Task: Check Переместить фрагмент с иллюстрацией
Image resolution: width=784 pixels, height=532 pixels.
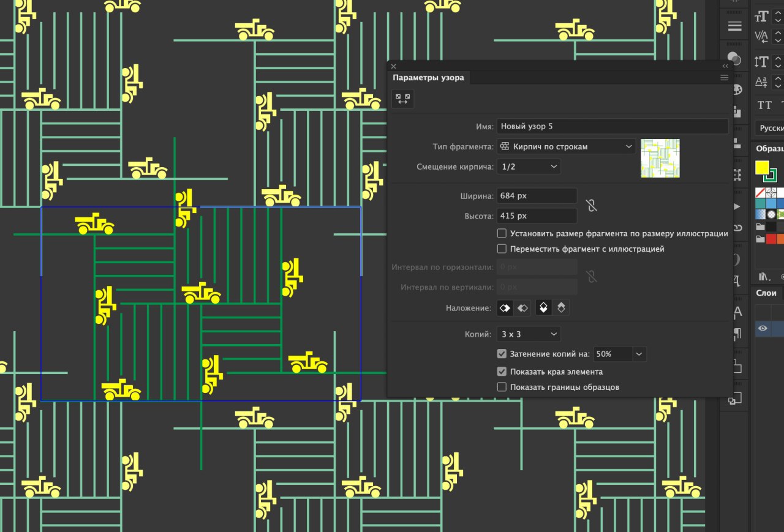Action: click(502, 249)
